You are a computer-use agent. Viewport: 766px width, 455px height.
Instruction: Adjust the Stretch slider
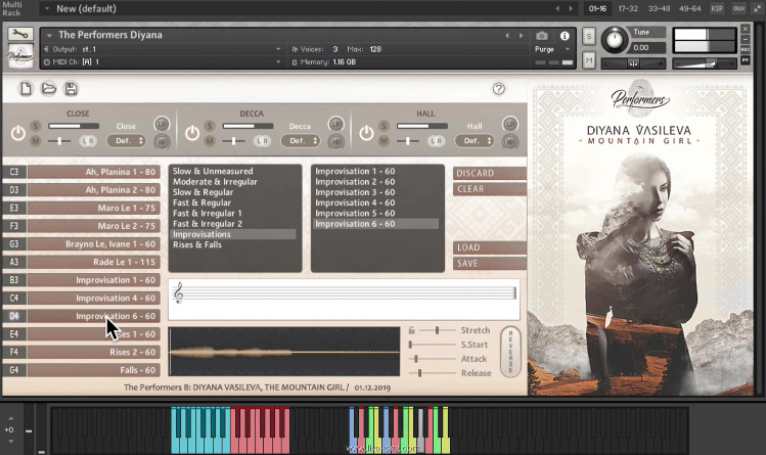tap(437, 330)
